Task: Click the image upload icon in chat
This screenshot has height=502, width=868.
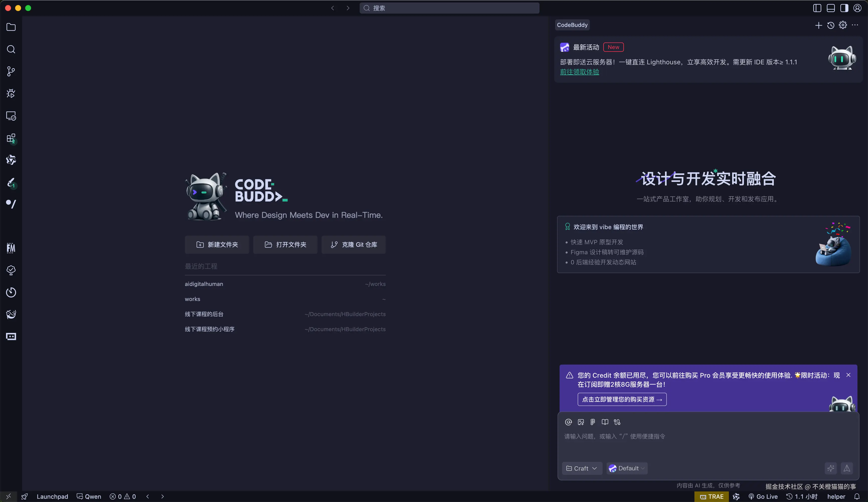Action: [x=581, y=422]
